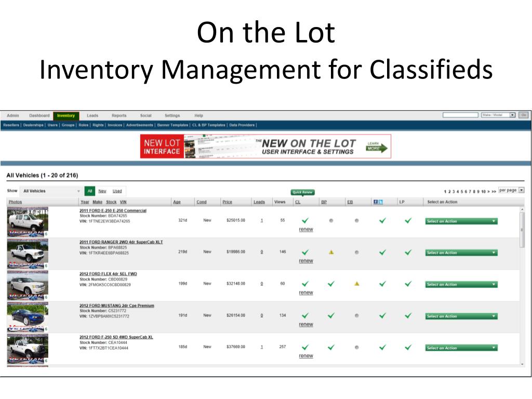Open the Help tab
The height and width of the screenshot is (399, 532).
(x=198, y=116)
